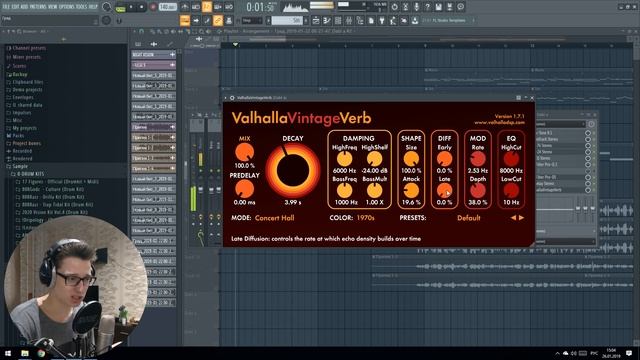Image resolution: width=640 pixels, height=360 pixels.
Task: Click the large DECAY knob
Action: pyautogui.click(x=293, y=170)
